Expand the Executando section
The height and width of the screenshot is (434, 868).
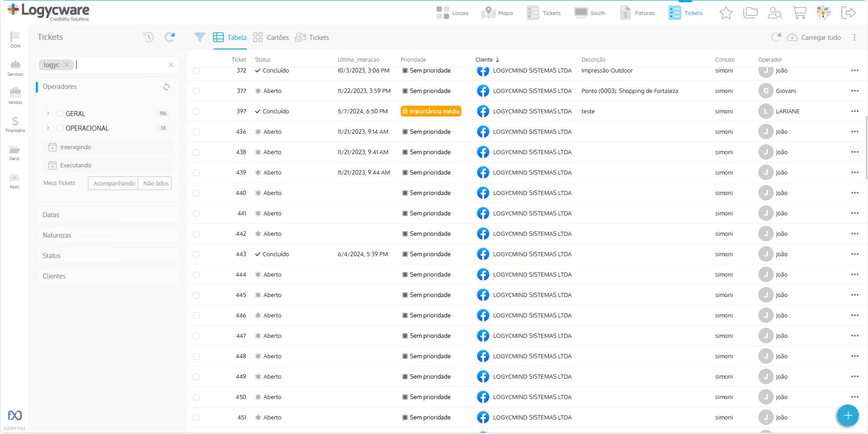pos(108,165)
